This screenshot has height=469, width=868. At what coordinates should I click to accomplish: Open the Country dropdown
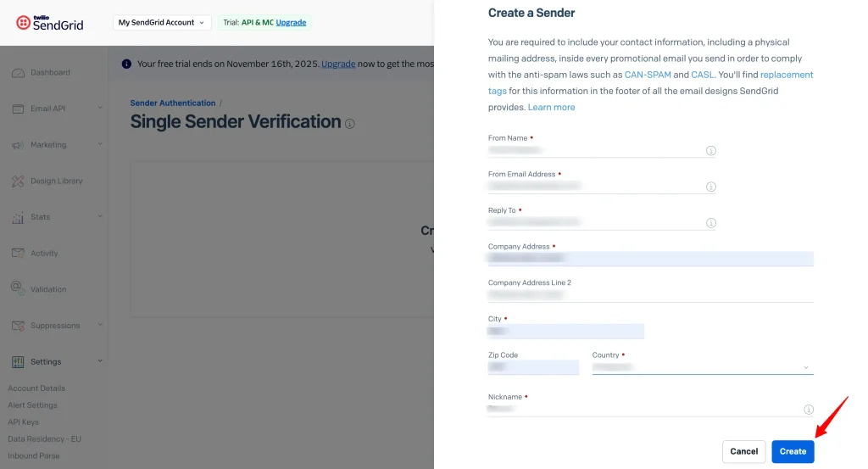702,367
